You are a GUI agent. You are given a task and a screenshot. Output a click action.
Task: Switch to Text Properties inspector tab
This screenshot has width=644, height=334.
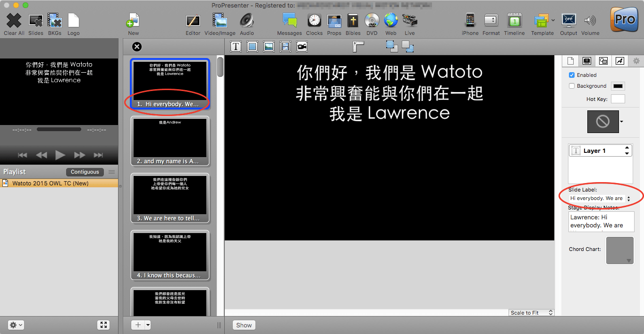click(x=587, y=61)
